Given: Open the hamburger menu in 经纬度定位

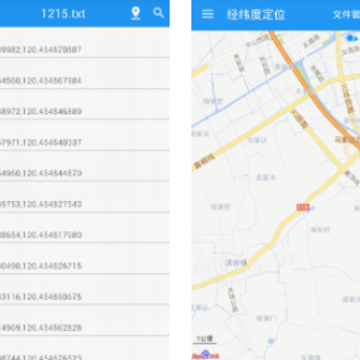Looking at the screenshot, I should pyautogui.click(x=208, y=14).
